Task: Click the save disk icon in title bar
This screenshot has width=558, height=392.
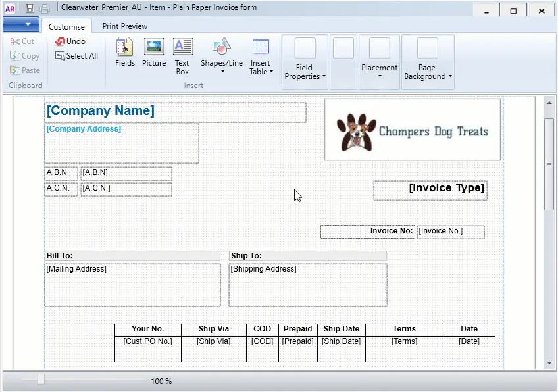Action: [30, 9]
